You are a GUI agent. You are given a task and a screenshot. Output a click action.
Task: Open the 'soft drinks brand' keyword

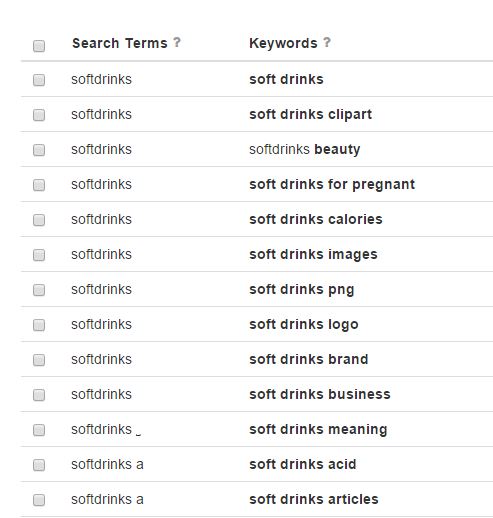[309, 359]
